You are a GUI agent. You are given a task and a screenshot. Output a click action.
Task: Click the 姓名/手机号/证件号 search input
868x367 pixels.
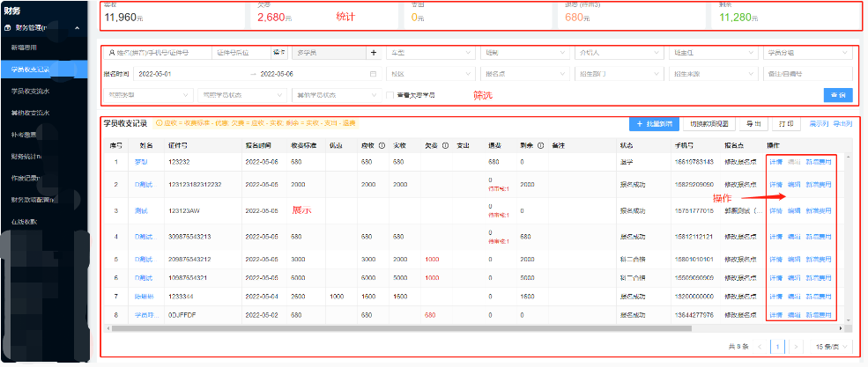(154, 54)
